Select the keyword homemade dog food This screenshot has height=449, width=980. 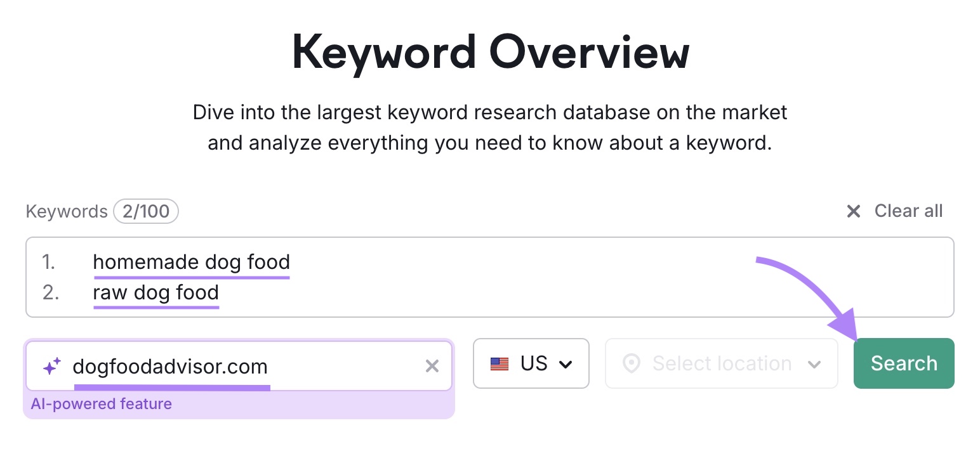191,261
